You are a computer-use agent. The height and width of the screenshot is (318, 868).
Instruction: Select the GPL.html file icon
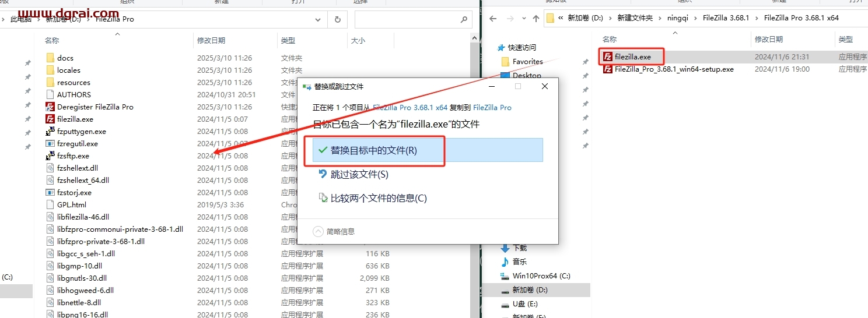[x=50, y=204]
